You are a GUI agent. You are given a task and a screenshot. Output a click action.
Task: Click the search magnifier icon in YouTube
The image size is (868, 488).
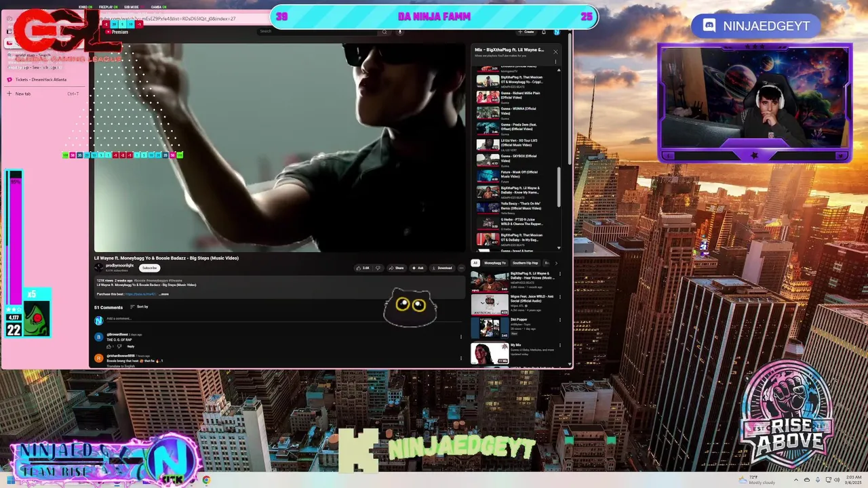[x=384, y=31]
